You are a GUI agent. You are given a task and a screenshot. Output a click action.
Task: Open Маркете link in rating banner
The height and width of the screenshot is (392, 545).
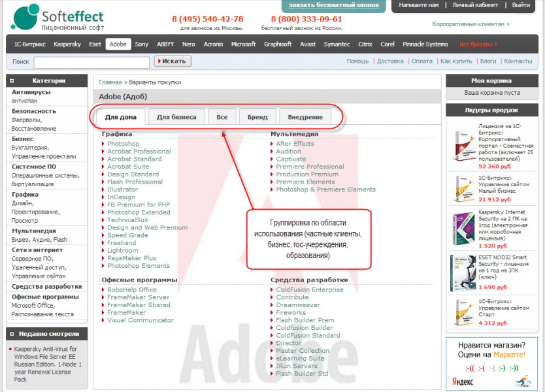509,355
